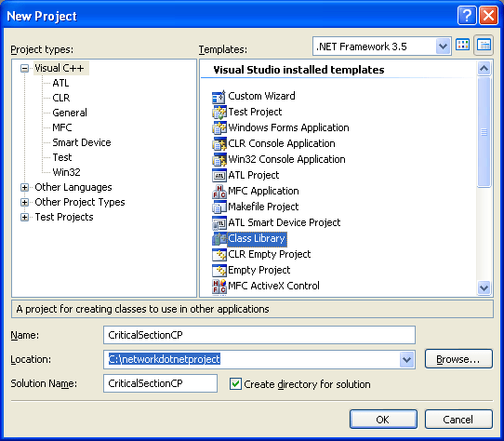Image resolution: width=504 pixels, height=441 pixels.
Task: Toggle Create directory for solution checkbox
Action: click(235, 384)
